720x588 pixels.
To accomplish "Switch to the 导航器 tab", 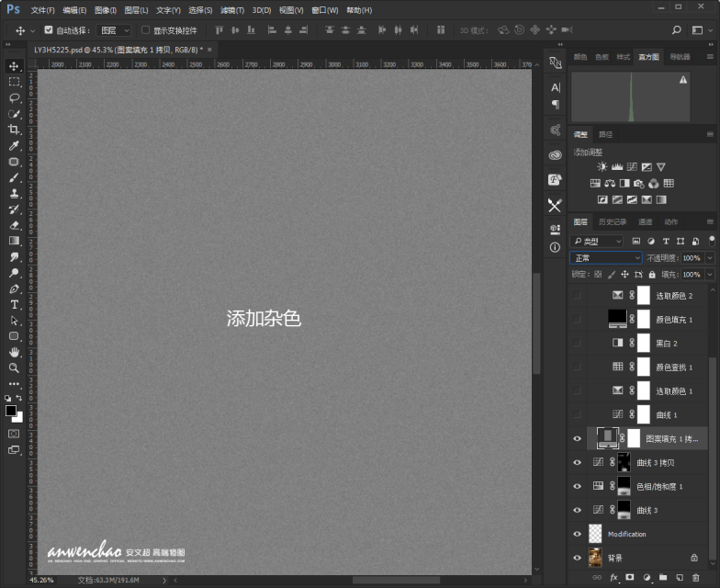I will point(680,57).
